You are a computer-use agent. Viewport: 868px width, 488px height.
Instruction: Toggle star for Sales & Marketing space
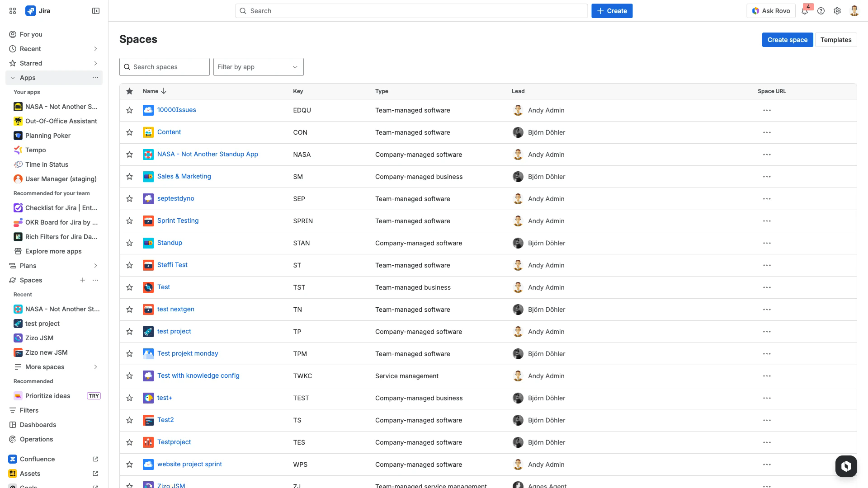(x=130, y=177)
